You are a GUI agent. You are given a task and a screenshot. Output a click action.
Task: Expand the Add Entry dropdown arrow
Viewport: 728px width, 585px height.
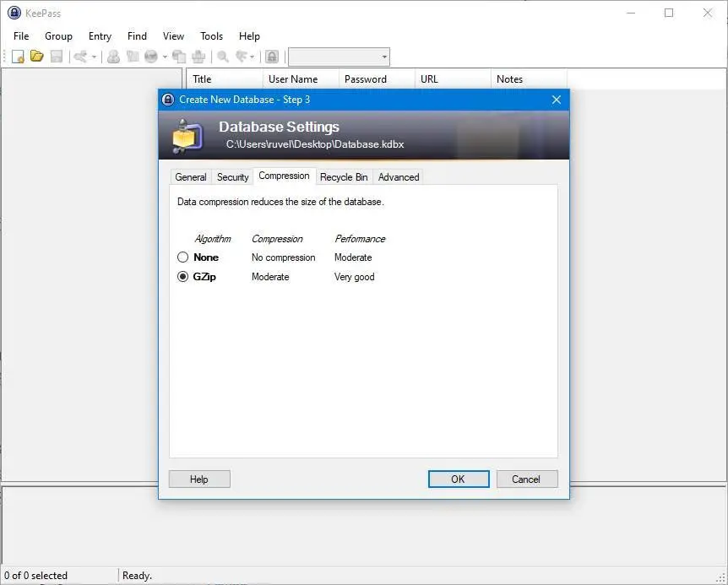coord(94,57)
